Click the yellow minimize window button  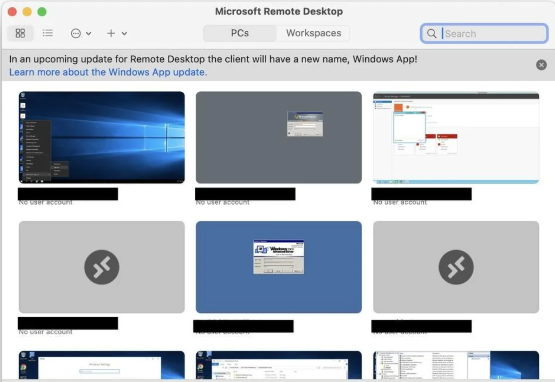click(27, 12)
